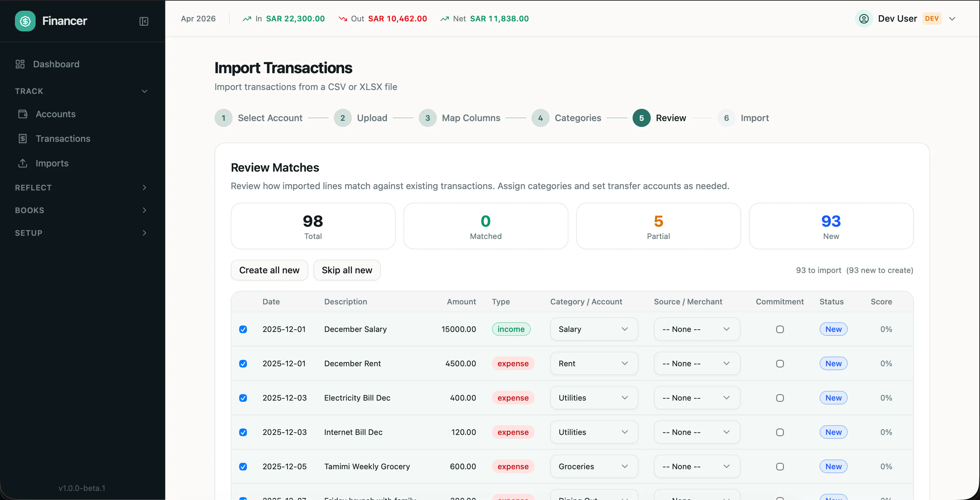The height and width of the screenshot is (500, 980).
Task: Click the Description column header
Action: click(345, 301)
